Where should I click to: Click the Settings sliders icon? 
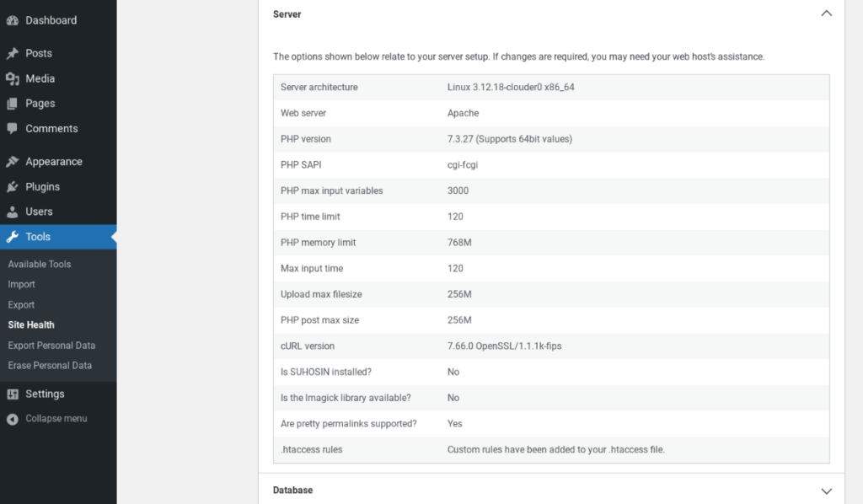pos(13,394)
